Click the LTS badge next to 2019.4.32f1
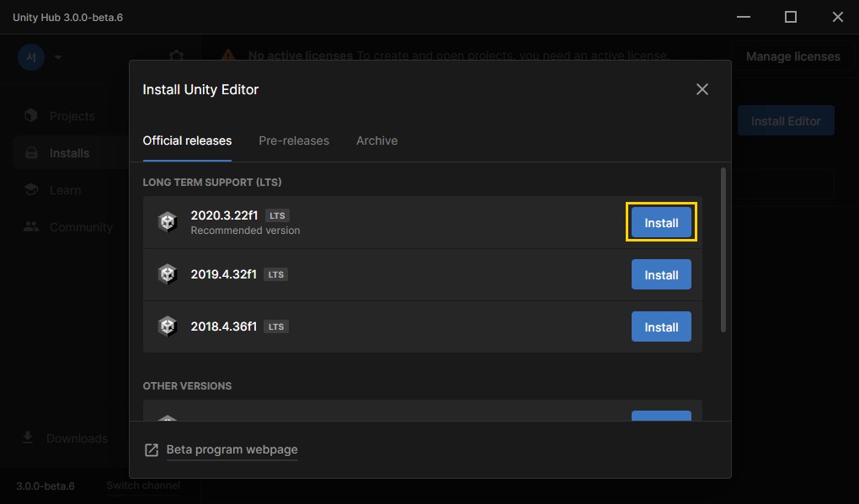 (276, 274)
